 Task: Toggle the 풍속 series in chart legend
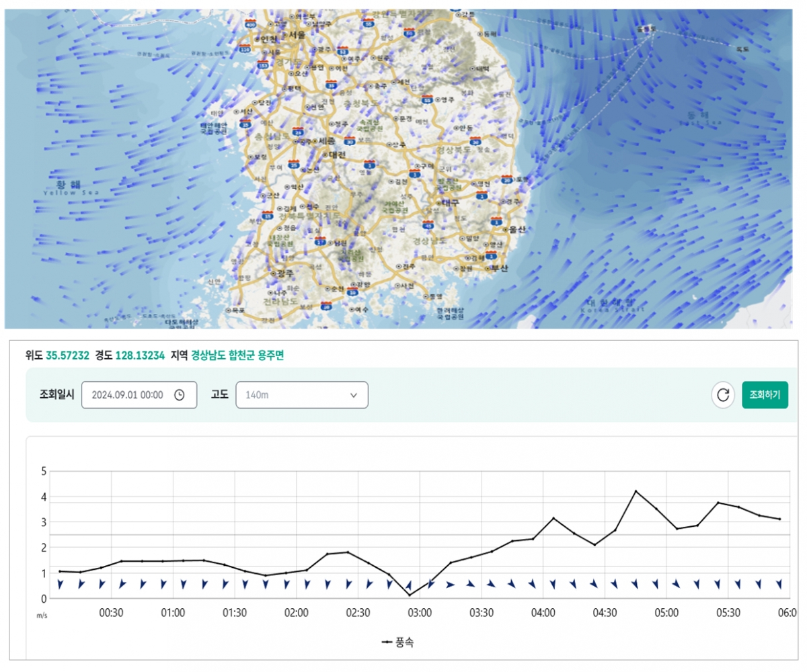pos(397,642)
